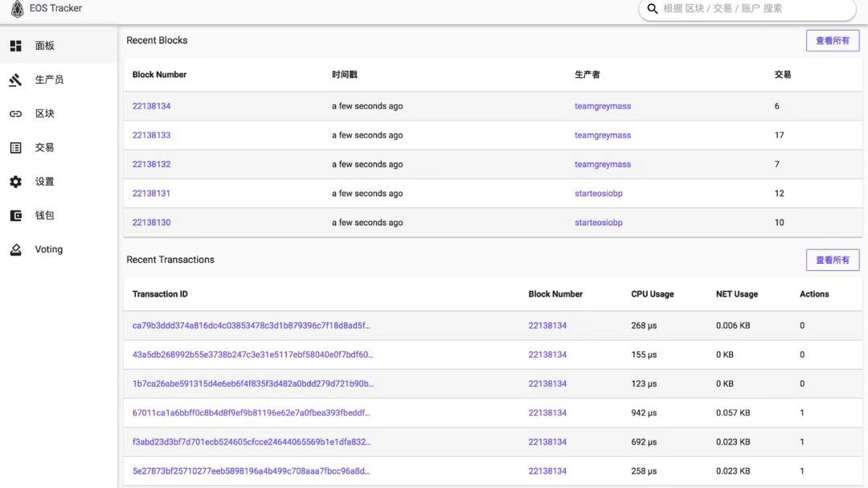Image resolution: width=868 pixels, height=488 pixels.
Task: Open block 22138134 link in 5e27873b transaction row
Action: coord(547,471)
